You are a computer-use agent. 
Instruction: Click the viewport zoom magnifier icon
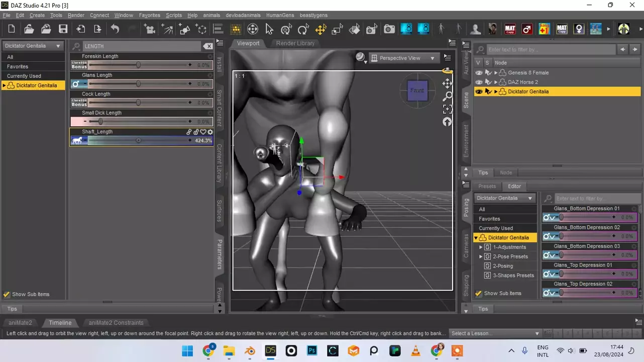click(x=447, y=96)
